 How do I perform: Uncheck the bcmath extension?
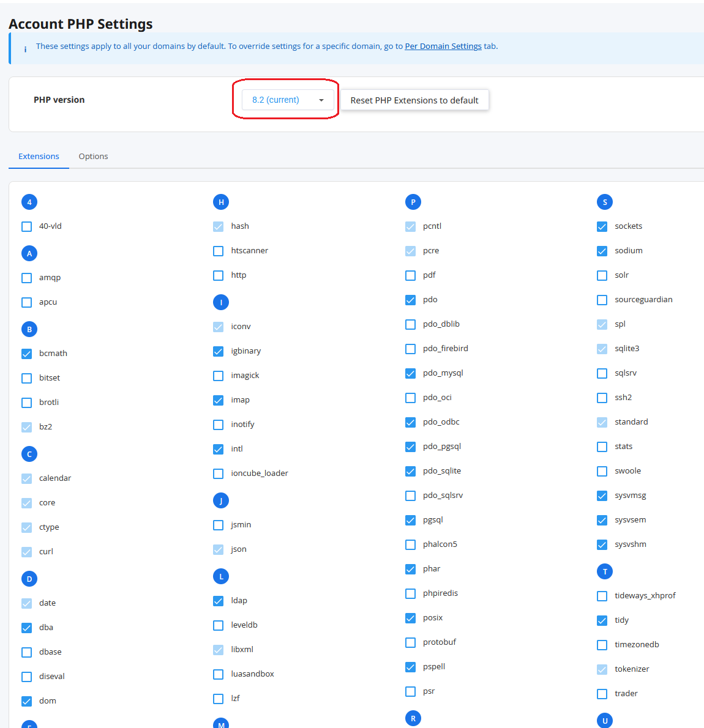pos(26,354)
